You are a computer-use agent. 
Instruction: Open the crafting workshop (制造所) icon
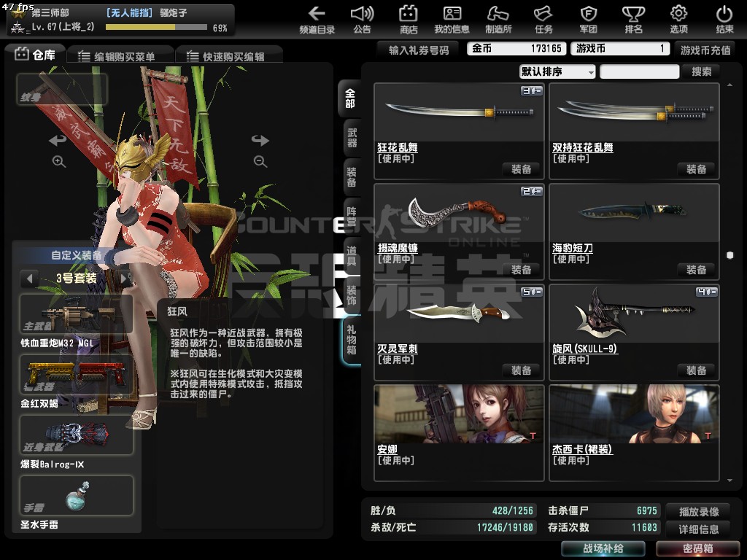click(x=498, y=20)
